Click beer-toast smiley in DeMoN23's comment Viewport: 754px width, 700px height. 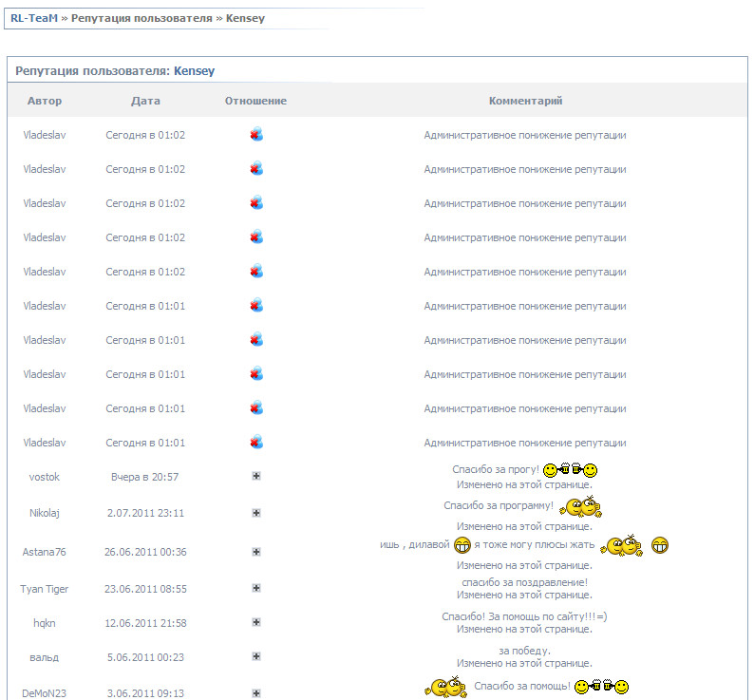pyautogui.click(x=601, y=687)
